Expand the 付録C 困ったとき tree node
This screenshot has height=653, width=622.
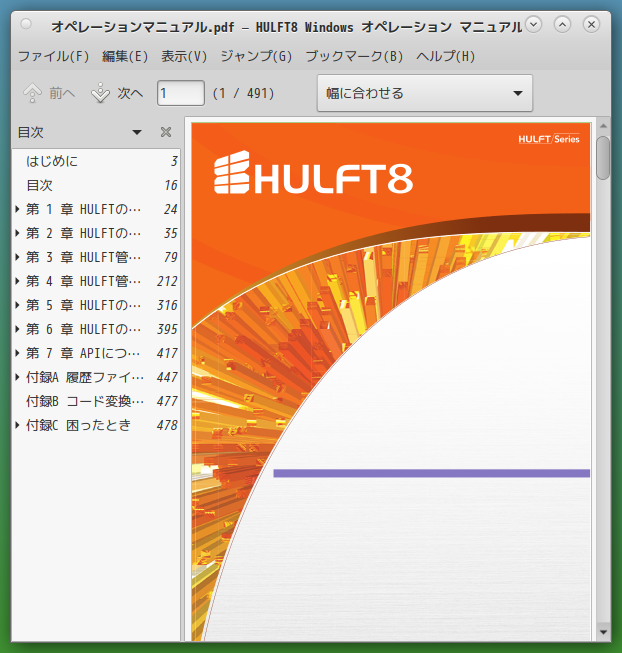click(x=17, y=425)
